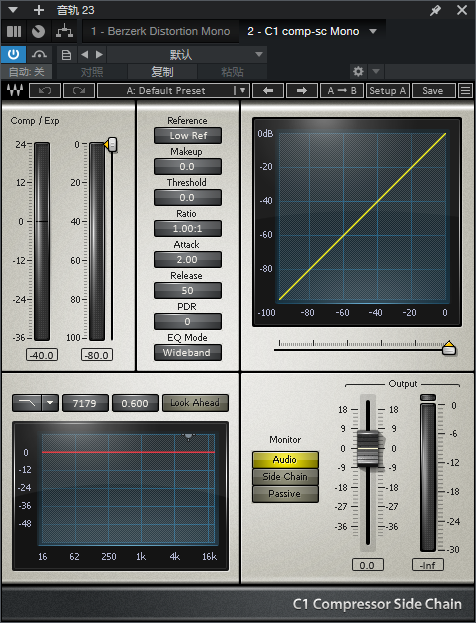
Task: Click the Threshold value field
Action: pyautogui.click(x=188, y=197)
